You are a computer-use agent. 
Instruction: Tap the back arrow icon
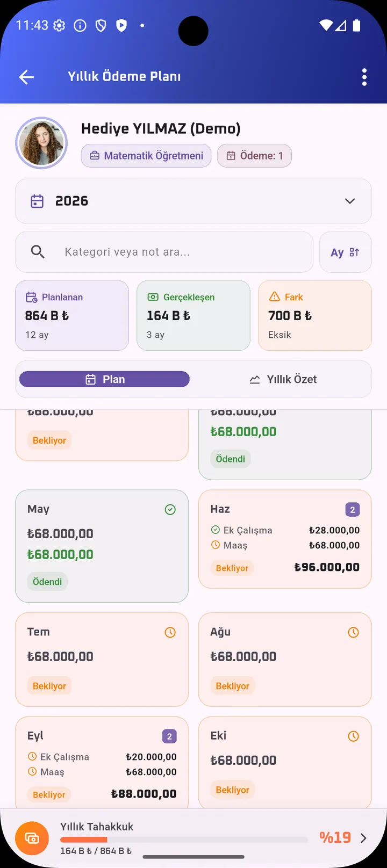pyautogui.click(x=26, y=77)
